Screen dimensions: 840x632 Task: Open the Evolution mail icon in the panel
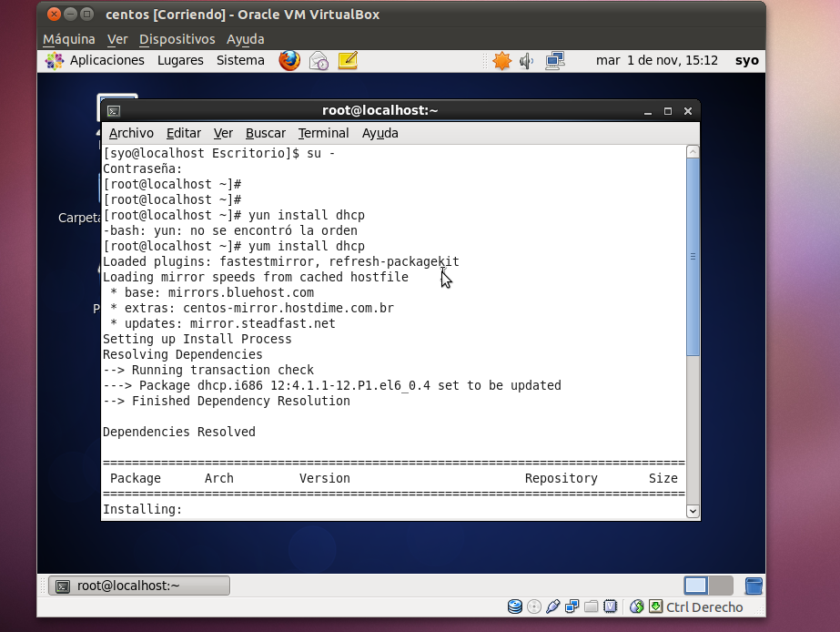(x=319, y=61)
